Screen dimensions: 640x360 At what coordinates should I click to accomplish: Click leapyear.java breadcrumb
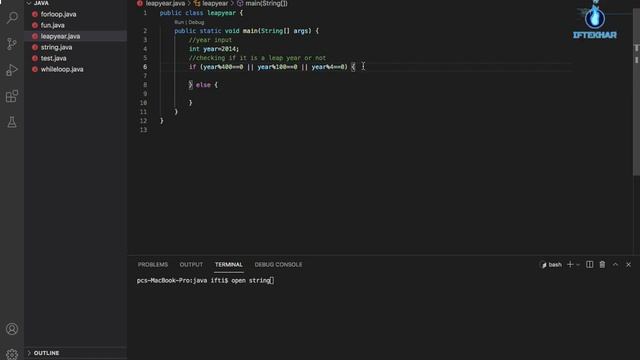click(x=165, y=3)
